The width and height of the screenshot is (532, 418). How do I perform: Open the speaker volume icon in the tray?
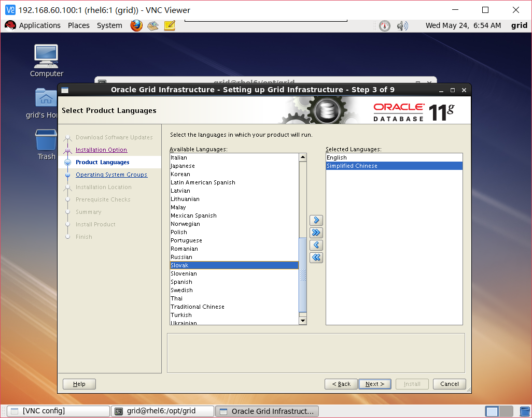[402, 25]
